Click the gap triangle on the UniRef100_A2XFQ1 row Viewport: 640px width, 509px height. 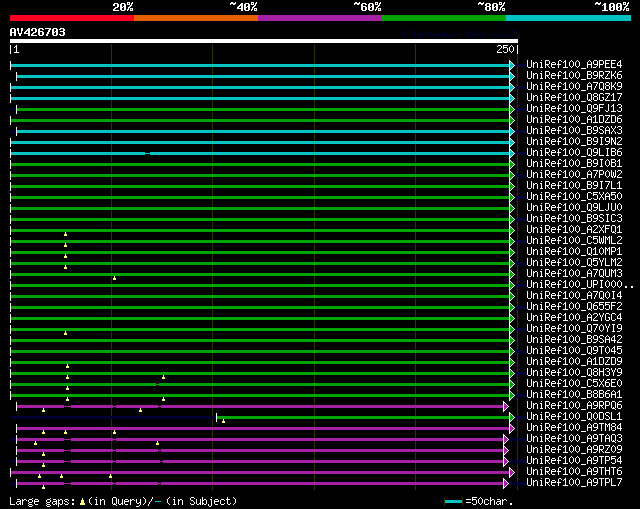[x=66, y=233]
